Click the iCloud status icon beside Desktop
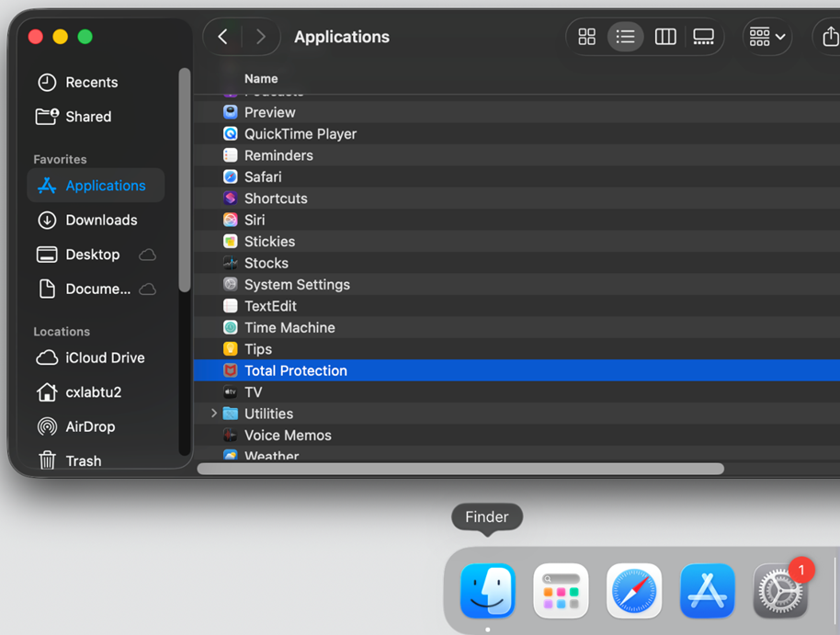The width and height of the screenshot is (840, 635). click(147, 255)
